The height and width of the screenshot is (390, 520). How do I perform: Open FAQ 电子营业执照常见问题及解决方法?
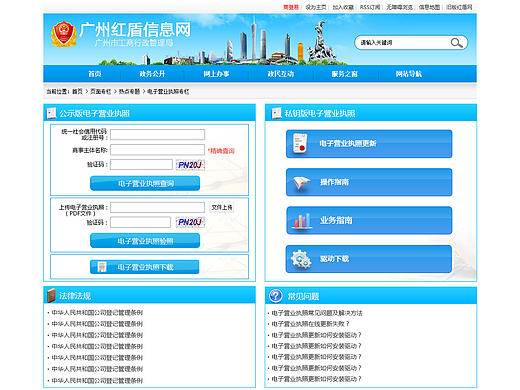[317, 313]
